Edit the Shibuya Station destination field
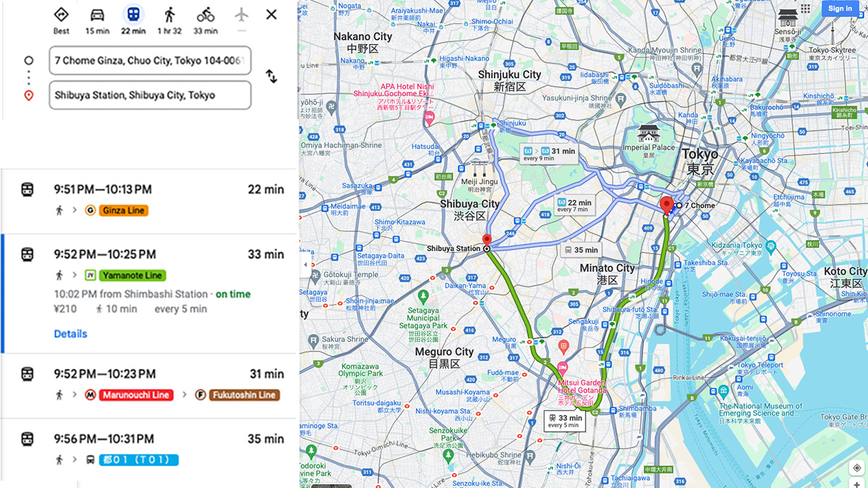868x488 pixels. [x=150, y=95]
